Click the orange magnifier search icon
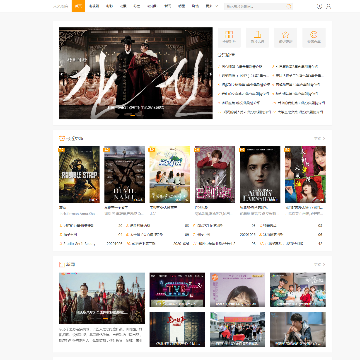The image size is (360, 360). click(x=289, y=6)
